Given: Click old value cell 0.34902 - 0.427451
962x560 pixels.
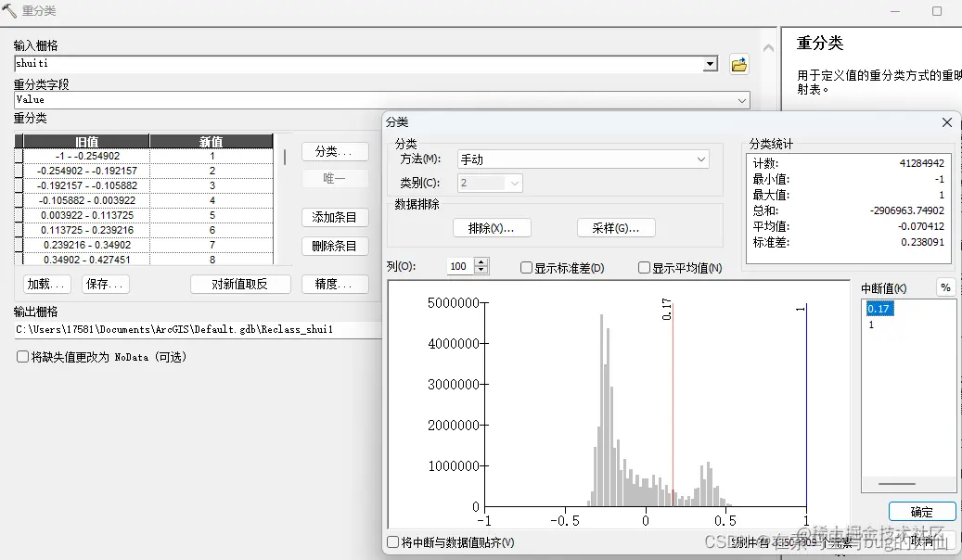Looking at the screenshot, I should 86,260.
